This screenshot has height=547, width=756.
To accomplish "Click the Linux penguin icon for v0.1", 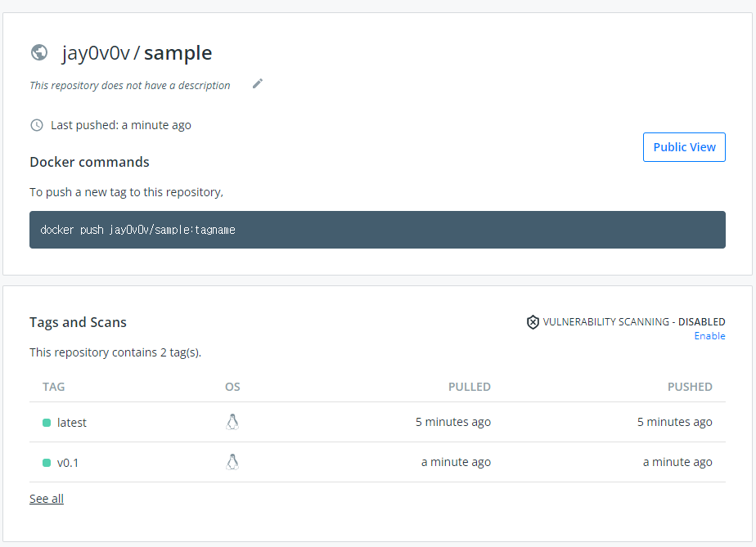I will pos(232,462).
